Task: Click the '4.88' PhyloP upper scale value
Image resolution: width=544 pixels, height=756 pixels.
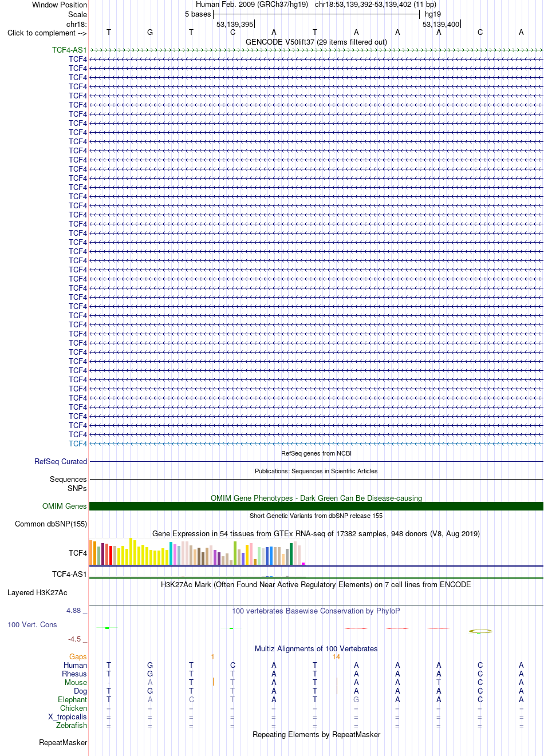Action: (73, 610)
